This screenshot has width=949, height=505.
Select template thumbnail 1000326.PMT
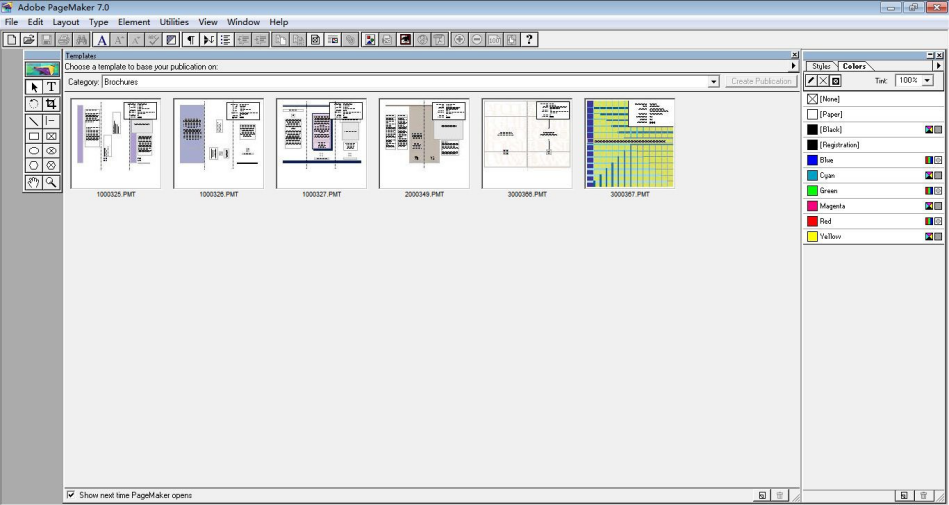[x=218, y=144]
